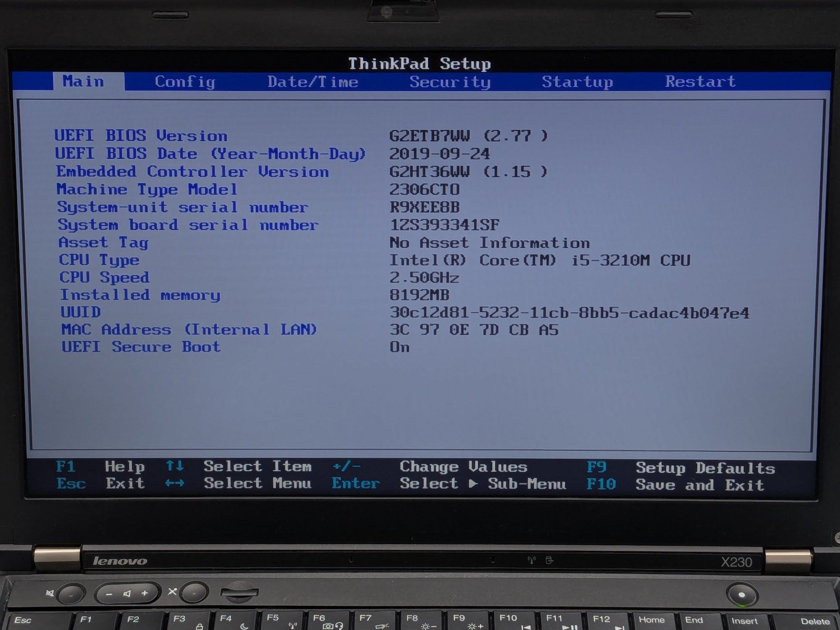This screenshot has width=840, height=630.
Task: Click the up/down arrows Select Item icon
Action: point(175,466)
